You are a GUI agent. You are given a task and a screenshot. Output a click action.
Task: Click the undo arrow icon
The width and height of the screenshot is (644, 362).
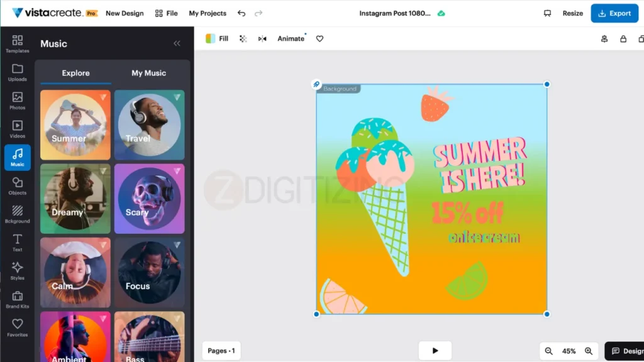(x=241, y=13)
